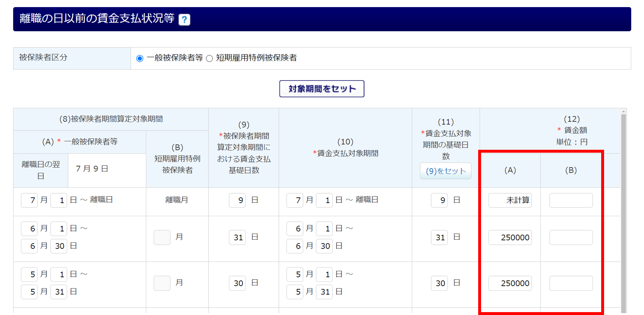Edit start month 6 in column (8) June row
The width and height of the screenshot is (644, 315).
coord(29,229)
